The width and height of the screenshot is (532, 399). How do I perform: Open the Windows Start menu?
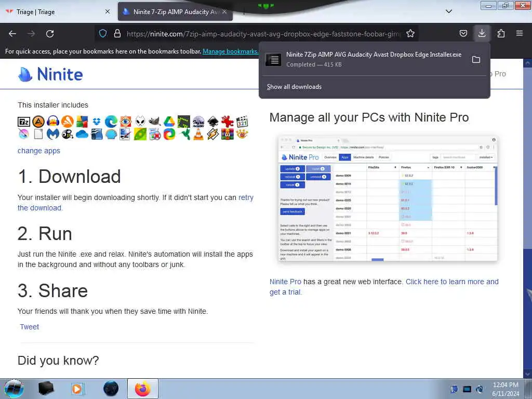tap(14, 389)
